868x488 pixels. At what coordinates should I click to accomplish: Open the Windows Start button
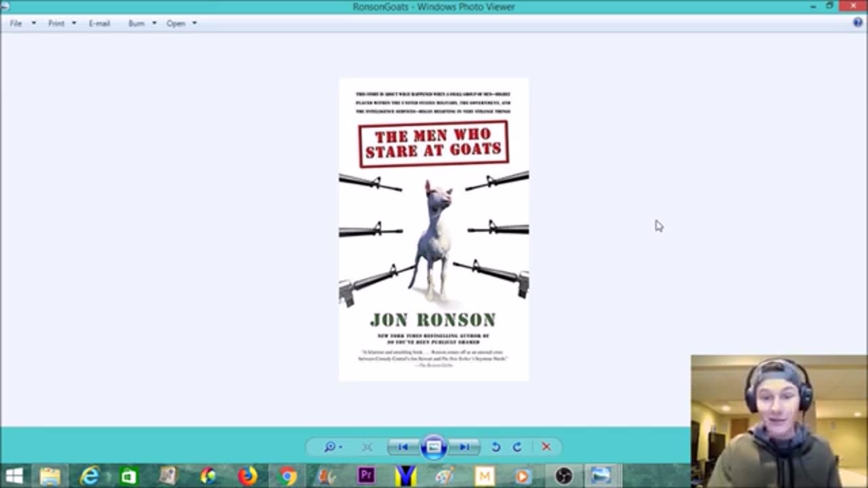[14, 476]
